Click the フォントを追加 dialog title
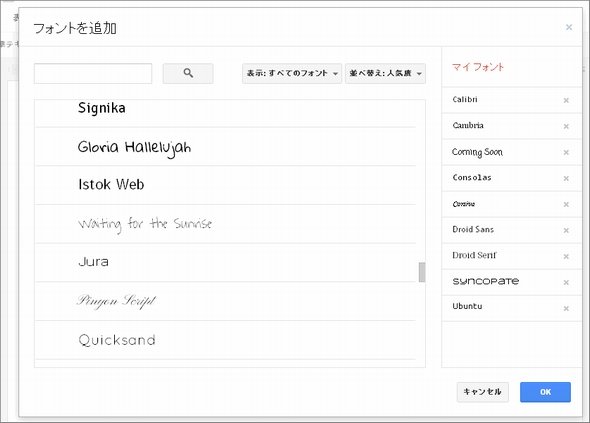The image size is (590, 423). (x=75, y=29)
